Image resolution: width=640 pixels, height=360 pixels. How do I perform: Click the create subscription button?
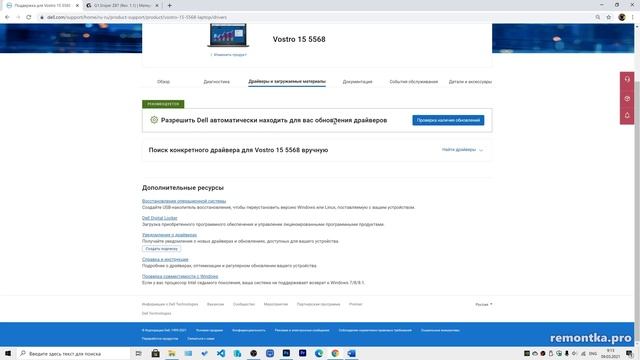tap(162, 249)
